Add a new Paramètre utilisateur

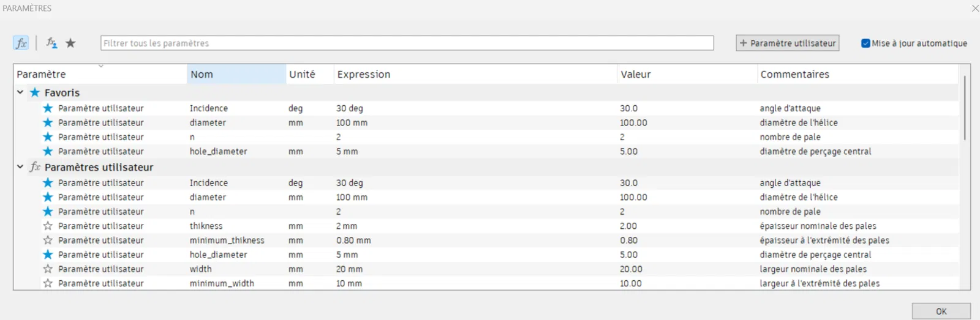[787, 43]
